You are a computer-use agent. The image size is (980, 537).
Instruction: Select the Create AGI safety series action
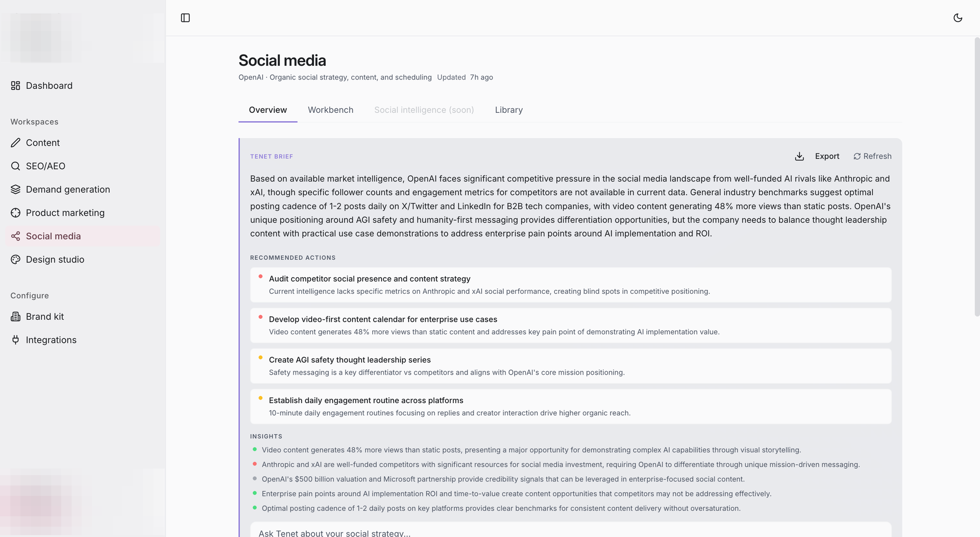click(570, 366)
